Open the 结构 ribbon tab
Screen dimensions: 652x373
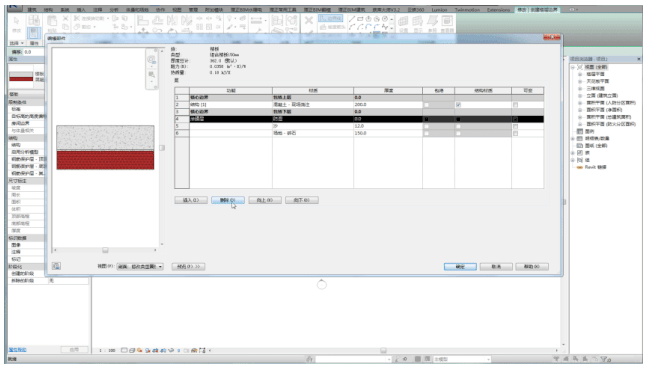[x=48, y=10]
